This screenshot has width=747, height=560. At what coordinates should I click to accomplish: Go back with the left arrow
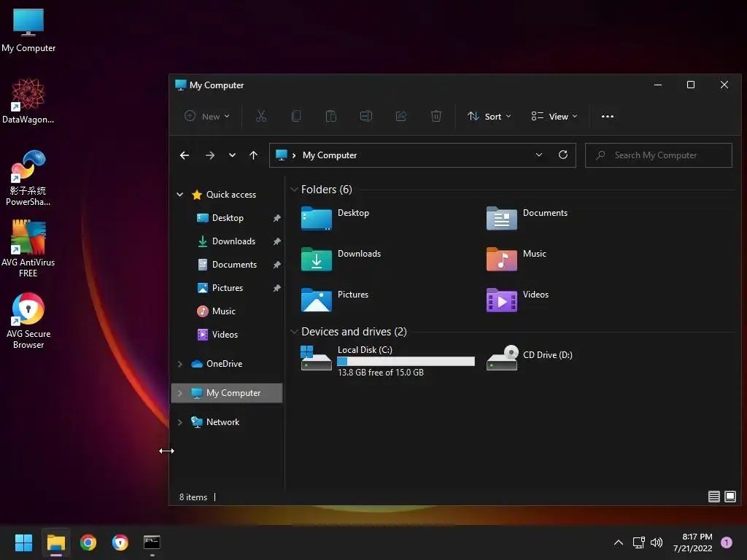(x=185, y=155)
